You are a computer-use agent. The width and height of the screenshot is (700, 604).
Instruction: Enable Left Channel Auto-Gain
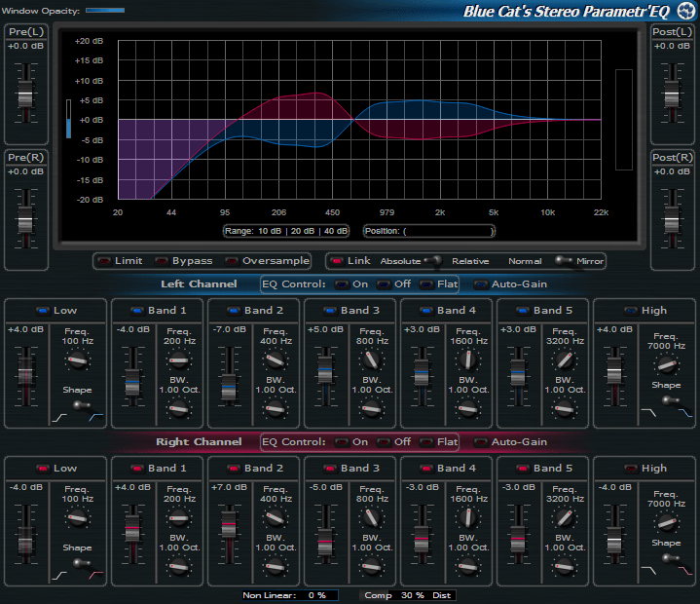[481, 284]
